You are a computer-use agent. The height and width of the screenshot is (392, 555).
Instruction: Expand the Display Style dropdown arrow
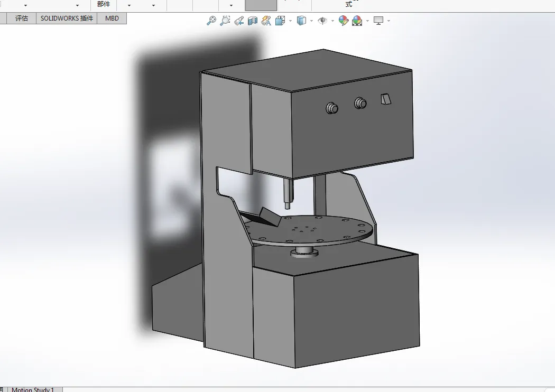311,21
